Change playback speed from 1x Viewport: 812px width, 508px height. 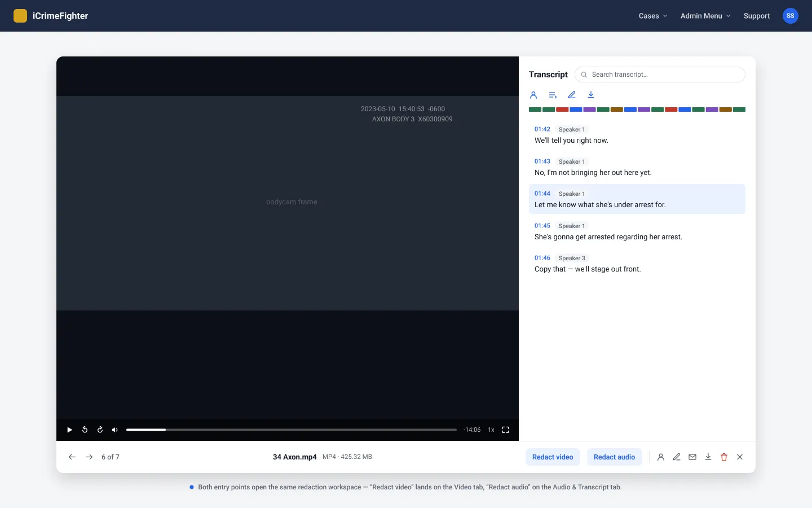tap(491, 430)
